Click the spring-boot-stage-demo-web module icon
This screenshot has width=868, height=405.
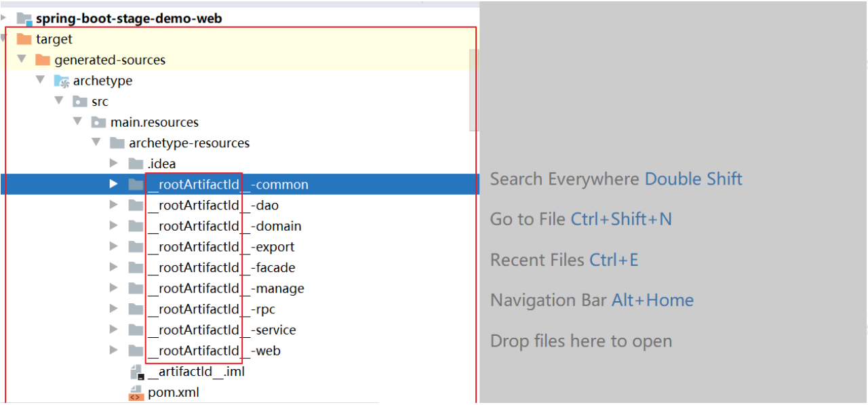(x=24, y=18)
